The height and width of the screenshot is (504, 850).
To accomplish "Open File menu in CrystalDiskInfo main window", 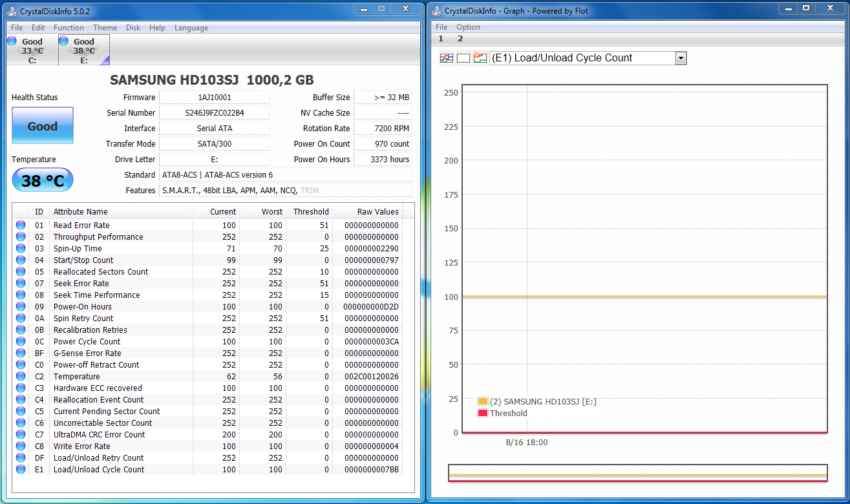I will tap(17, 28).
